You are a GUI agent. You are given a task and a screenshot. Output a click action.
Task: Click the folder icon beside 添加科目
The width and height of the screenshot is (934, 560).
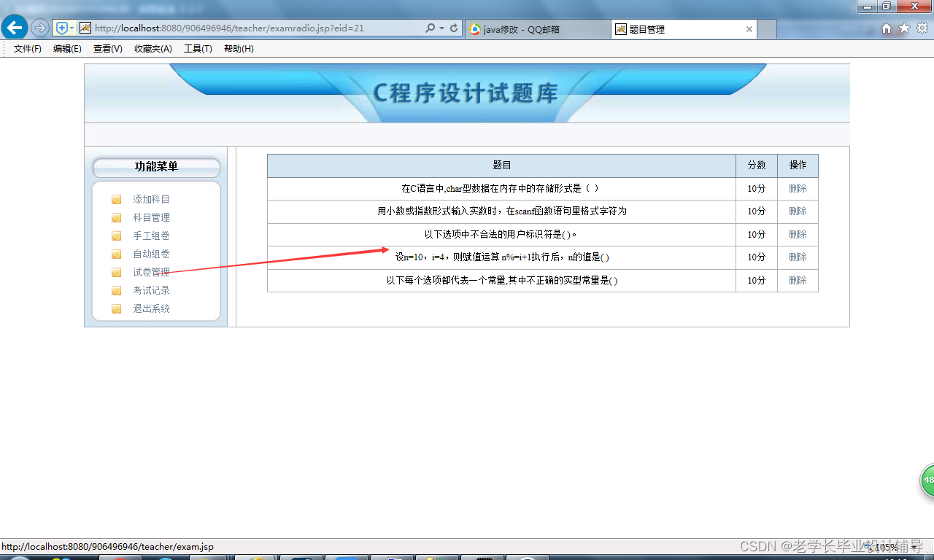click(116, 198)
